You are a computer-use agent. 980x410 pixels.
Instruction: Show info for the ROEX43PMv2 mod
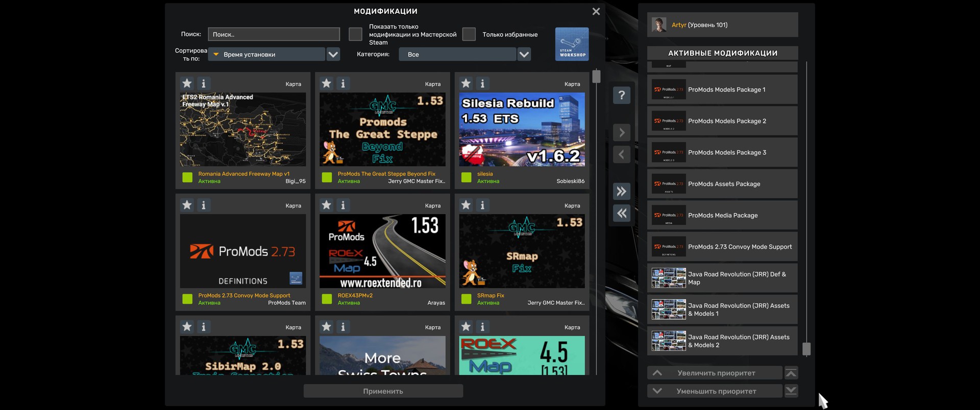(x=343, y=205)
